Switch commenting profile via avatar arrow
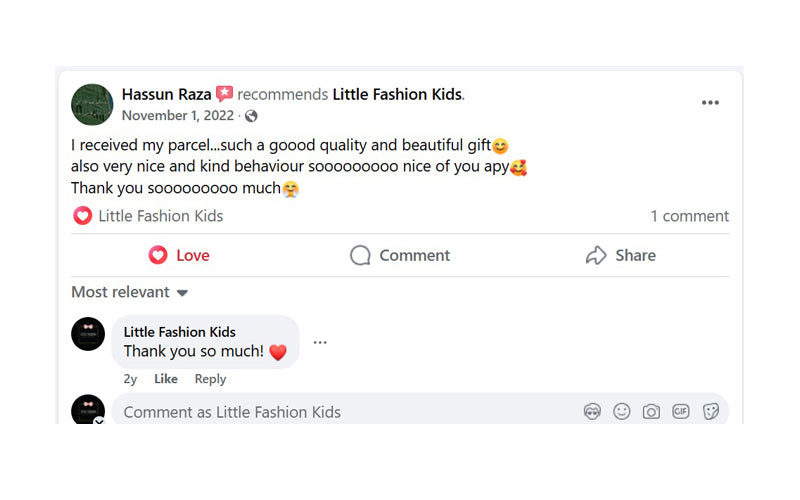This screenshot has width=800, height=500. (x=99, y=421)
